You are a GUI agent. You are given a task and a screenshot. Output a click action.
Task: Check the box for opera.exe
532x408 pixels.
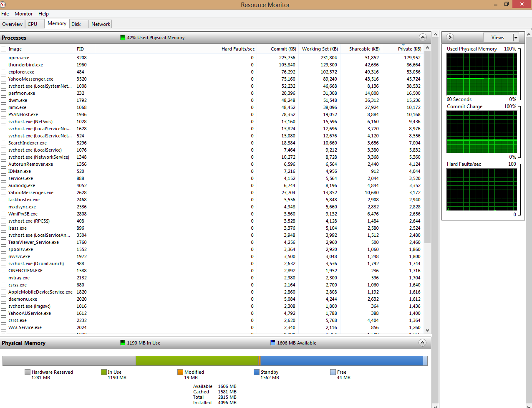point(4,58)
